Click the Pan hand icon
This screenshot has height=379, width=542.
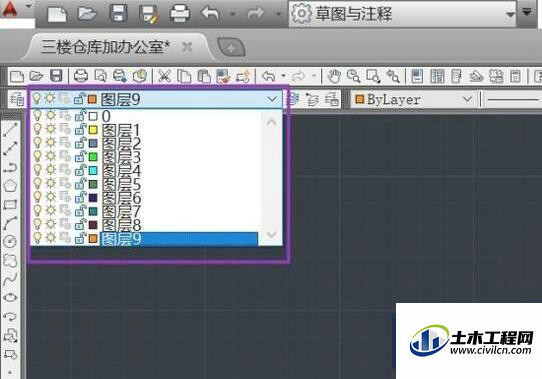click(334, 76)
